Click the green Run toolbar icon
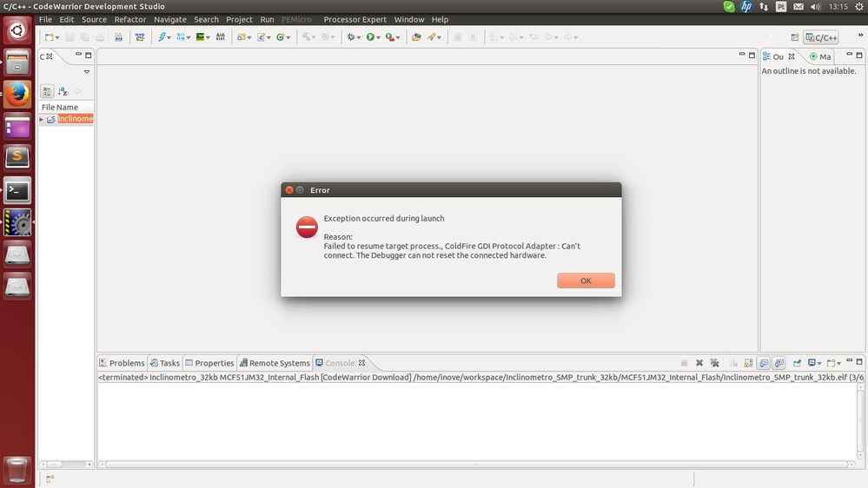The height and width of the screenshot is (488, 868). pyautogui.click(x=370, y=37)
